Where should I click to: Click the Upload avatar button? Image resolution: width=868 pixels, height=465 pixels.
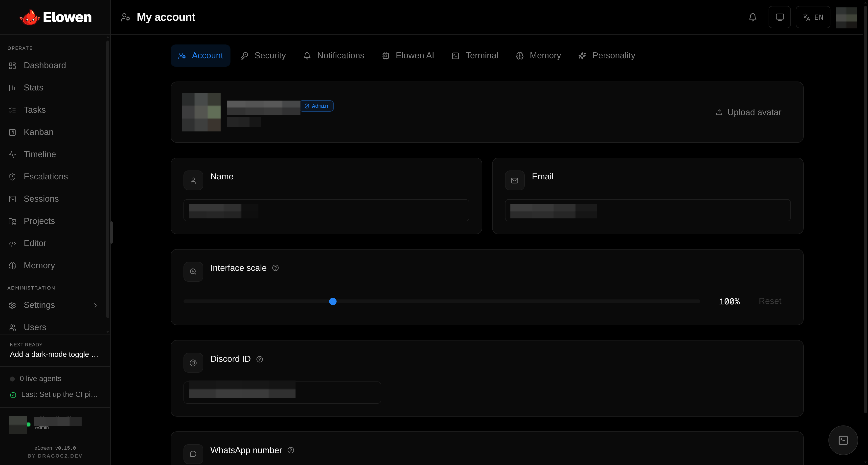coord(748,112)
